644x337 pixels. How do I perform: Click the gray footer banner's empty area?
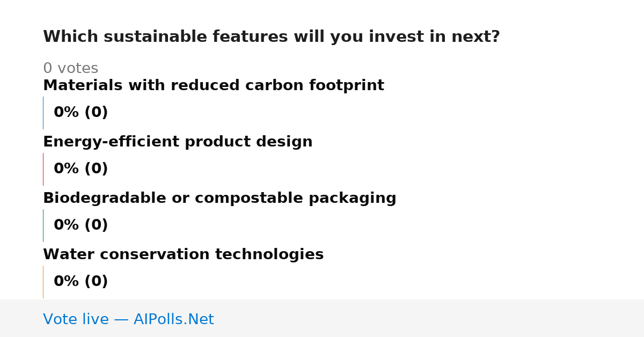point(429,318)
